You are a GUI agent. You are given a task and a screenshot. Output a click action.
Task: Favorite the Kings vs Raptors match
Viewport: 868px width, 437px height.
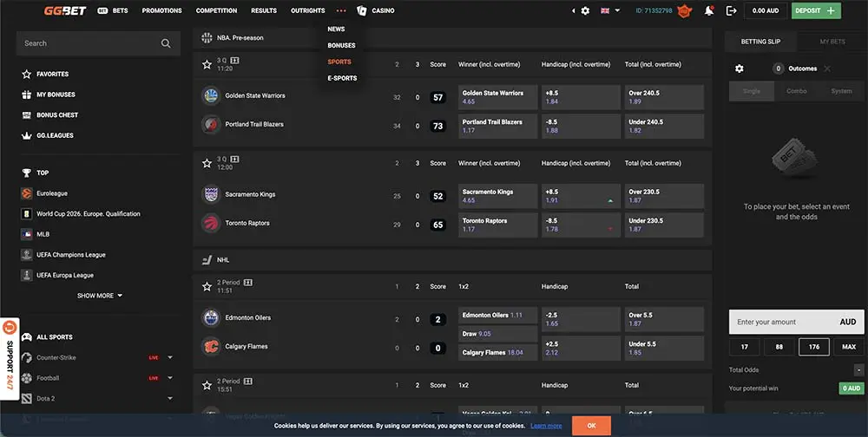(207, 163)
